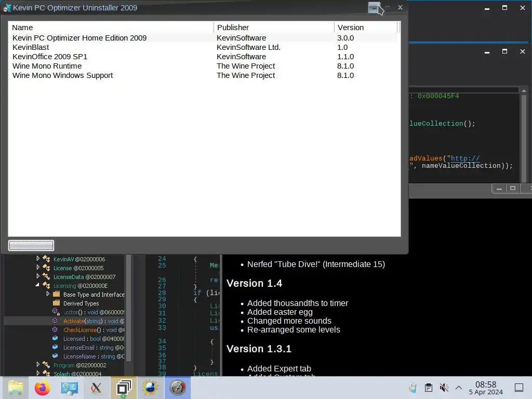Viewport: 532px width, 399px height.
Task: Open the stacked-windows taskbar icon
Action: point(124,388)
